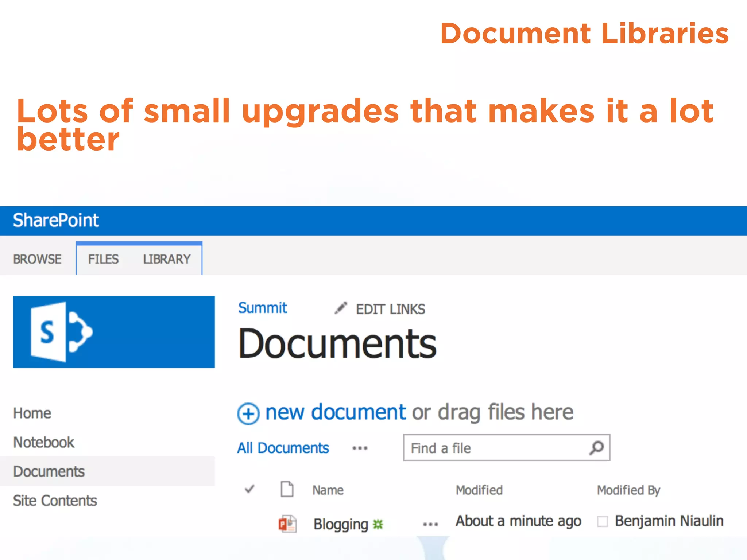Select the All Documents view
Image resolution: width=747 pixels, height=560 pixels.
(x=283, y=448)
